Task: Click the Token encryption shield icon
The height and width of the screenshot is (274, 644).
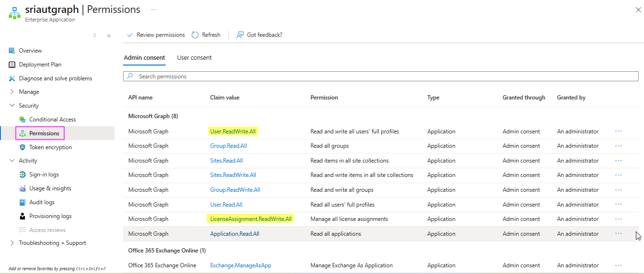Action: click(23, 147)
